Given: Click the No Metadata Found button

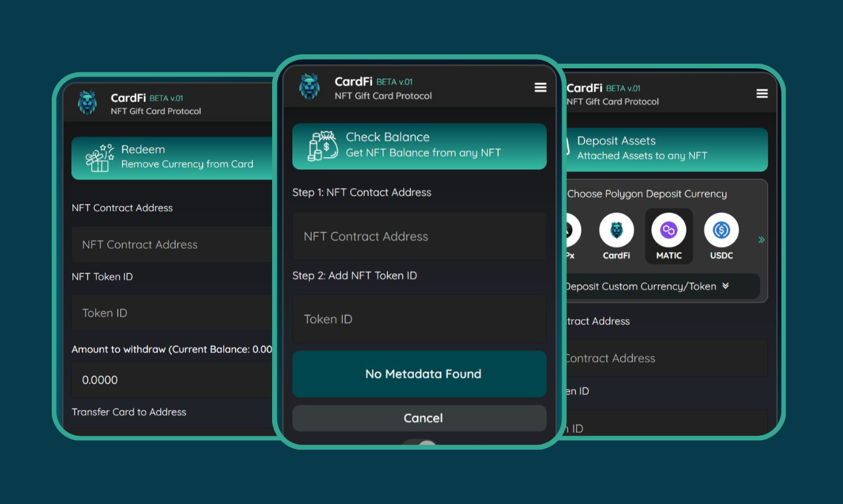Looking at the screenshot, I should (420, 374).
